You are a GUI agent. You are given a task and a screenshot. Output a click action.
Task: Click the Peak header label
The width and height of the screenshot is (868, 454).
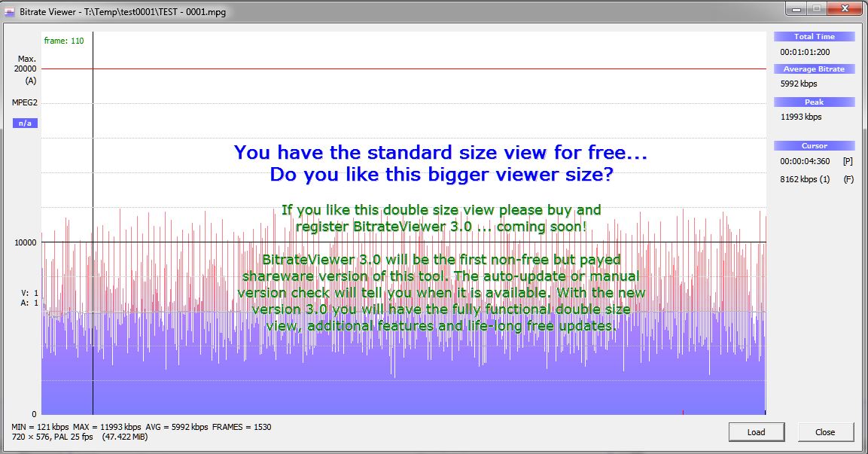(x=815, y=102)
